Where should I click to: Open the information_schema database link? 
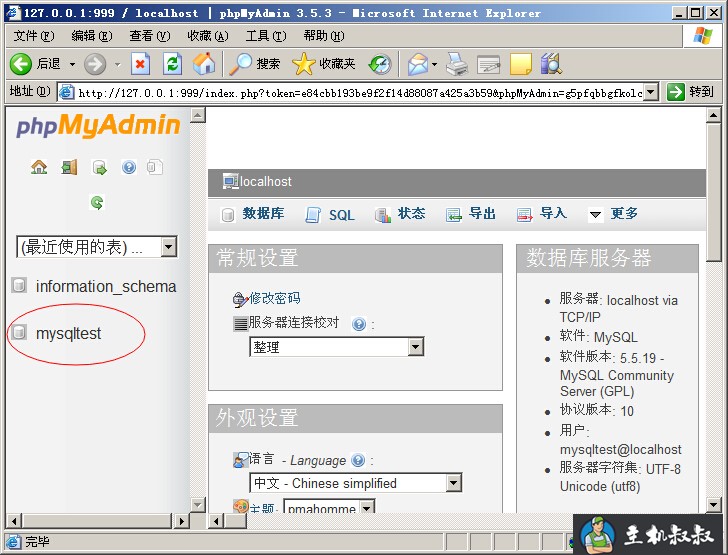point(106,286)
